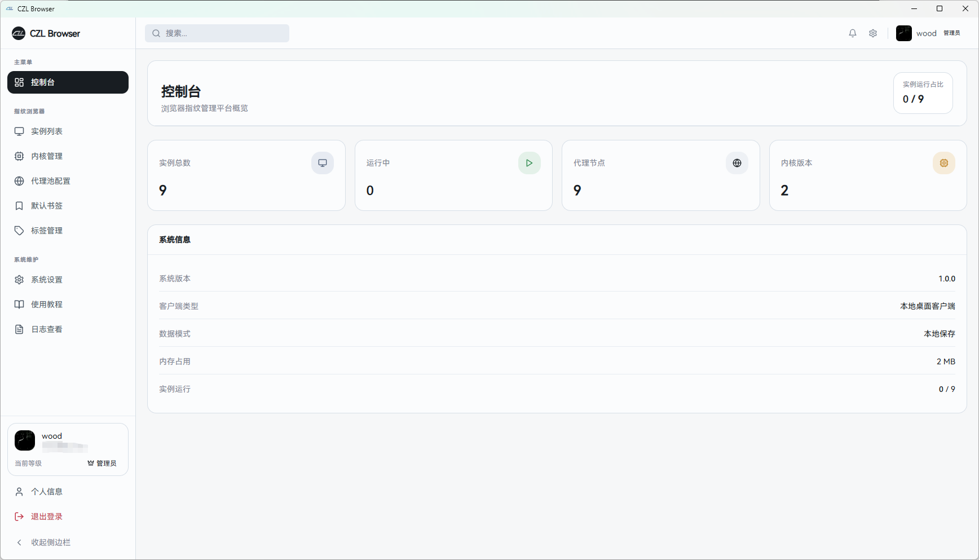
Task: Click the CZL Browser logo icon
Action: click(x=19, y=33)
